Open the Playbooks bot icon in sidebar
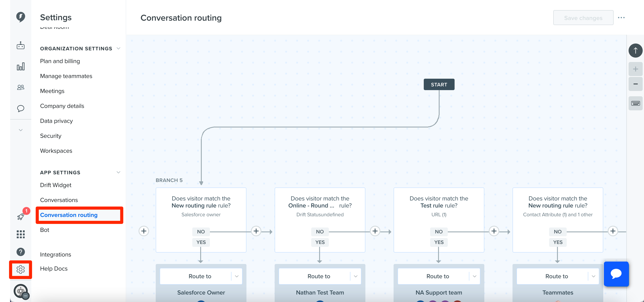The width and height of the screenshot is (644, 302). pyautogui.click(x=20, y=45)
